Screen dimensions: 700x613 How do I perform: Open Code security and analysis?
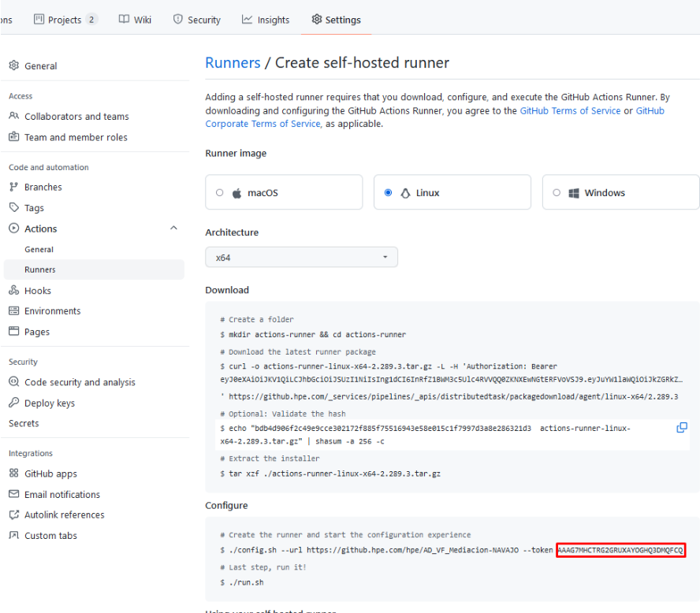[x=80, y=382]
